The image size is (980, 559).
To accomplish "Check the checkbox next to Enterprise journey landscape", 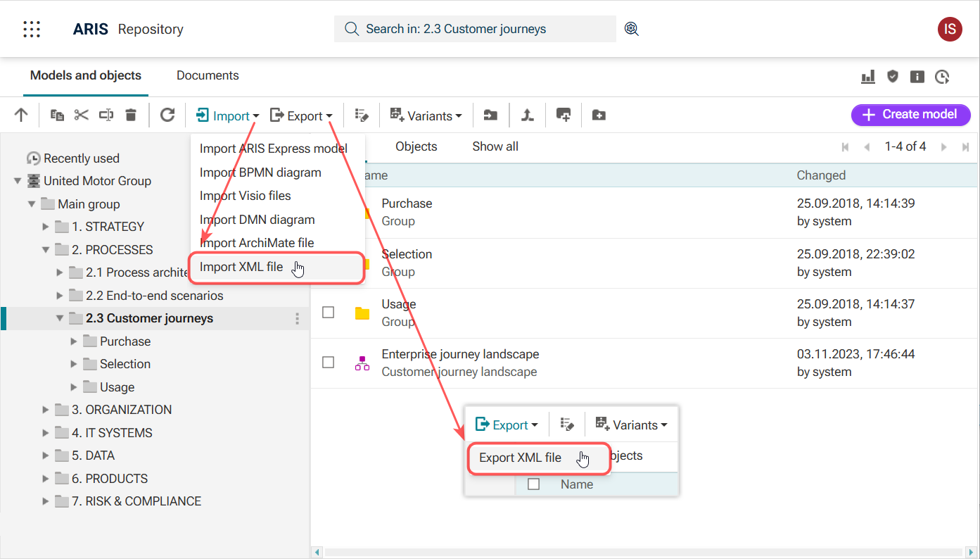I will tap(328, 362).
